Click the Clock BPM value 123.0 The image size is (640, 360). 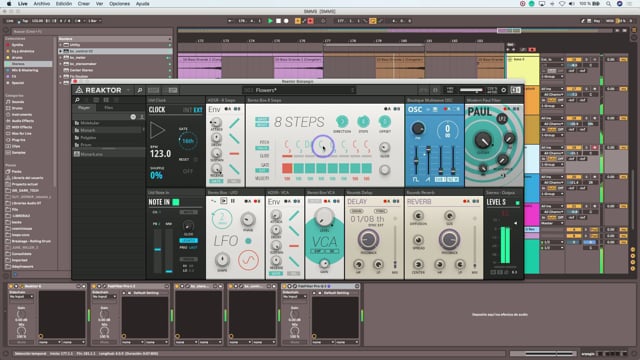(x=160, y=154)
